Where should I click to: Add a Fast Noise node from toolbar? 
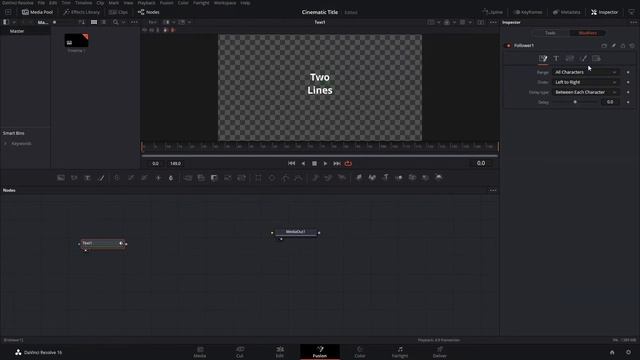74,178
